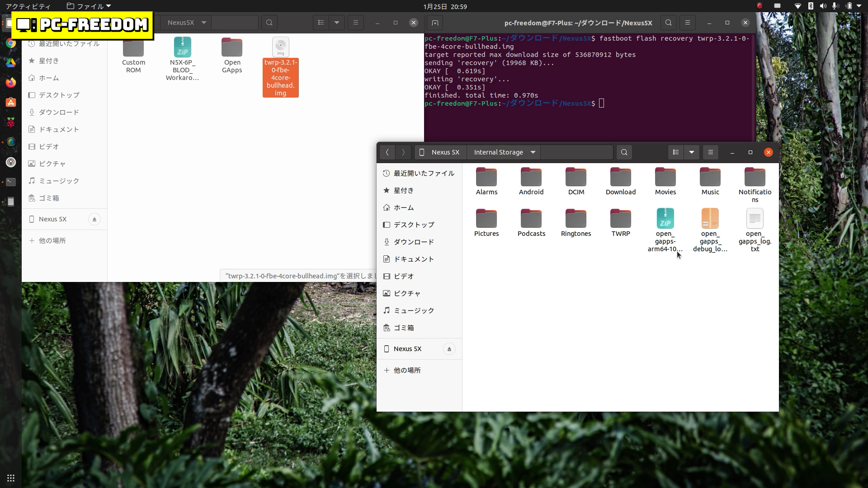Open 他の場所 in front window sidebar
This screenshot has width=868, height=488.
pos(407,370)
